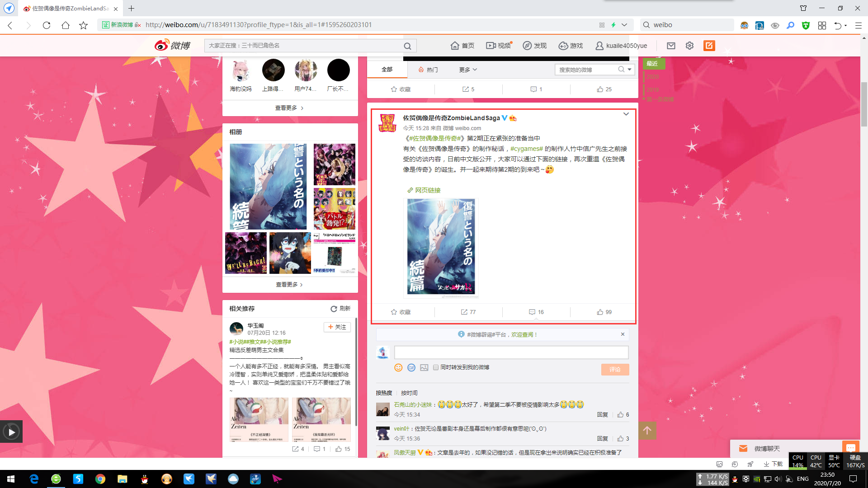Click the scroll-to-top arrow button
The height and width of the screenshot is (488, 868).
click(647, 431)
